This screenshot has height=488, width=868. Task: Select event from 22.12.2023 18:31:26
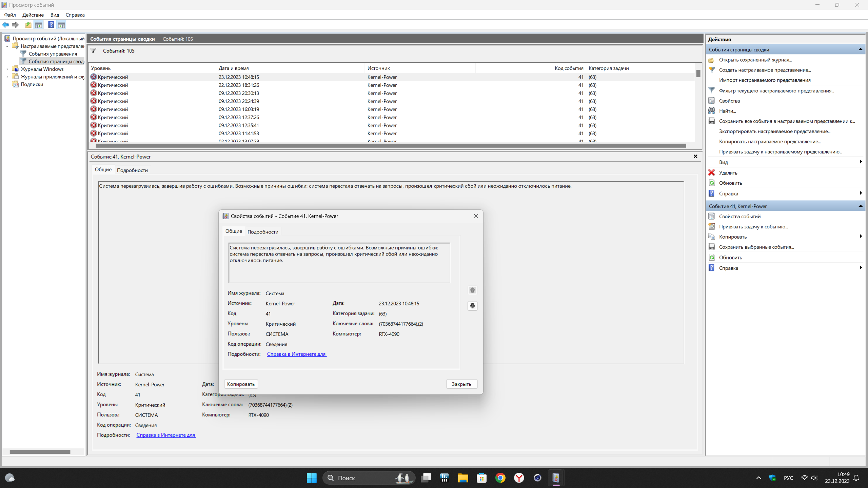coord(239,85)
